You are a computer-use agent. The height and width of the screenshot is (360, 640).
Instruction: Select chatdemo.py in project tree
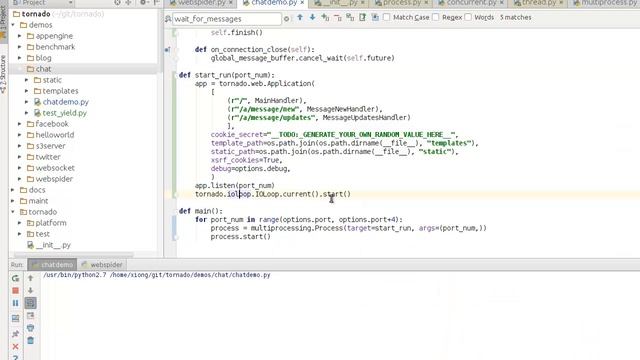coord(65,102)
